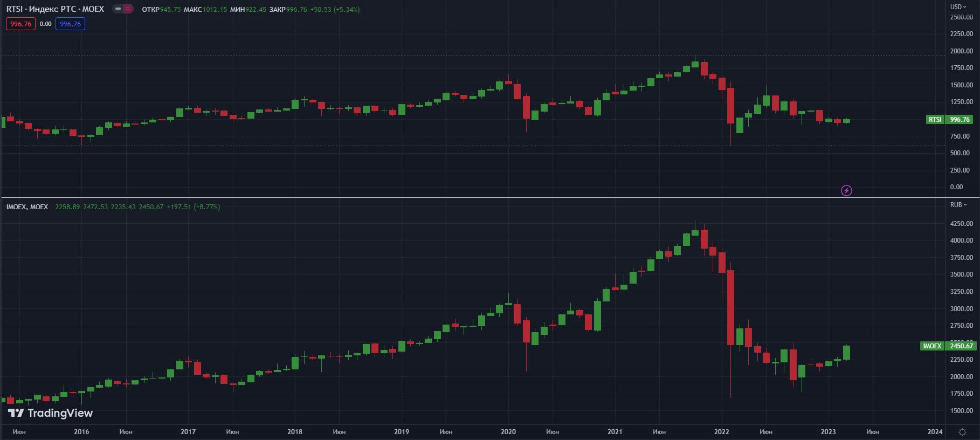This screenshot has width=980, height=440.
Task: Click the 2750.00 level on RUB scale
Action: coord(962,326)
